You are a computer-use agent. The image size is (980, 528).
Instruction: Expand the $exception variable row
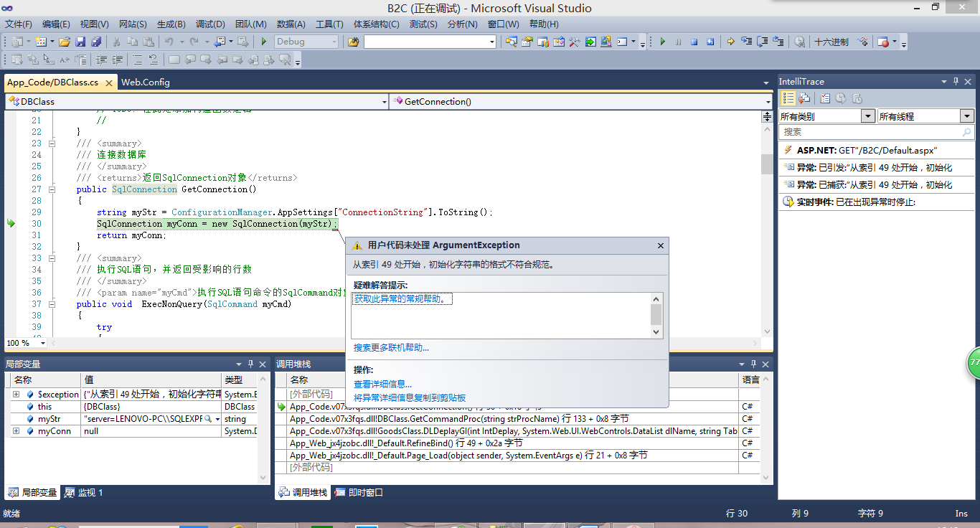pos(16,395)
